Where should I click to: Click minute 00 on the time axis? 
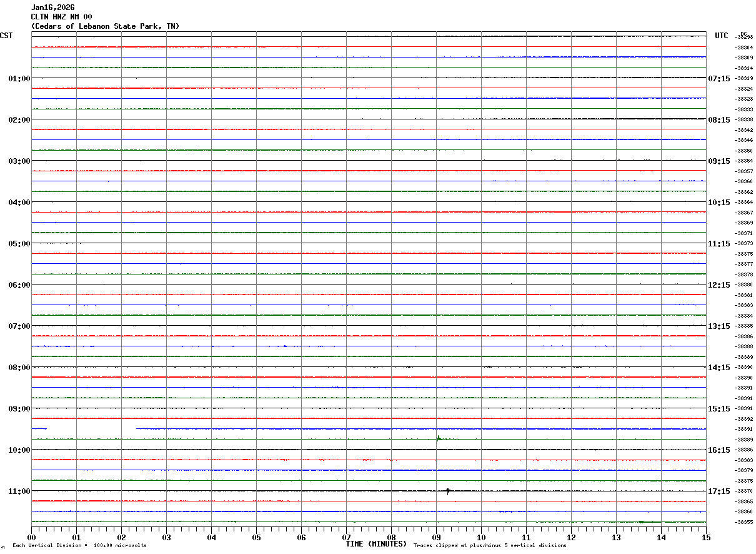point(31,537)
